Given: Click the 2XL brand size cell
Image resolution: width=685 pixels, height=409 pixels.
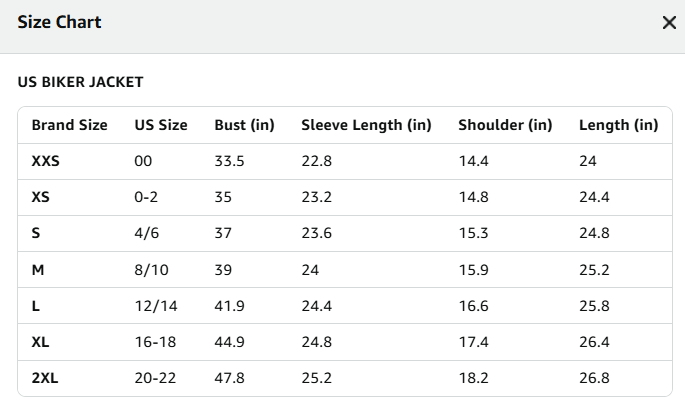Looking at the screenshot, I should pos(45,378).
